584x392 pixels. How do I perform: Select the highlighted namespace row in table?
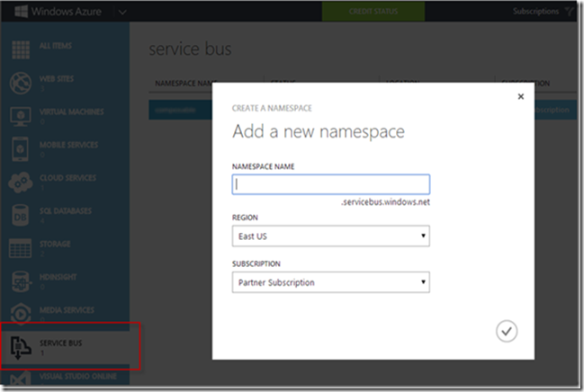pyautogui.click(x=180, y=110)
